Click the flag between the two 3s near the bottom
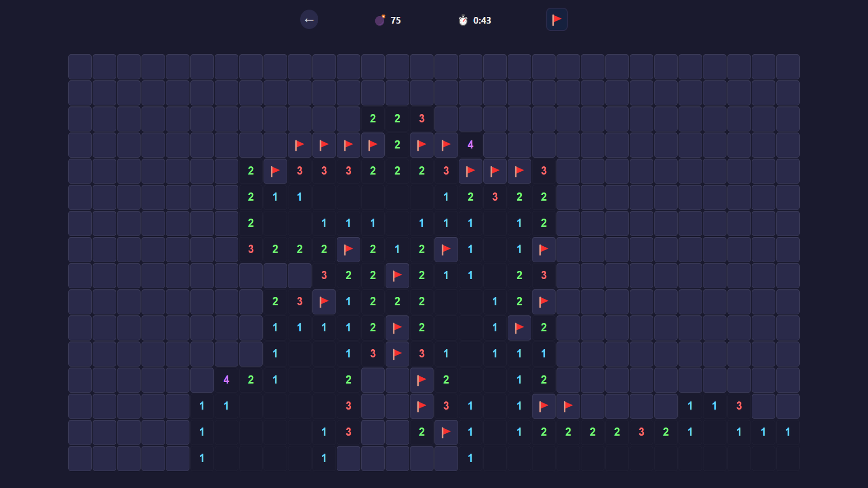 397,354
